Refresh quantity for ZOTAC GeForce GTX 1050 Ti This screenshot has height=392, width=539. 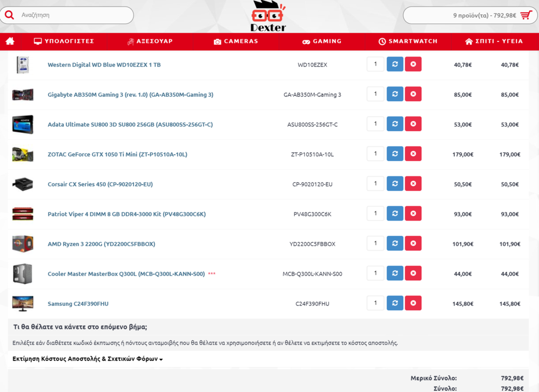click(x=395, y=154)
